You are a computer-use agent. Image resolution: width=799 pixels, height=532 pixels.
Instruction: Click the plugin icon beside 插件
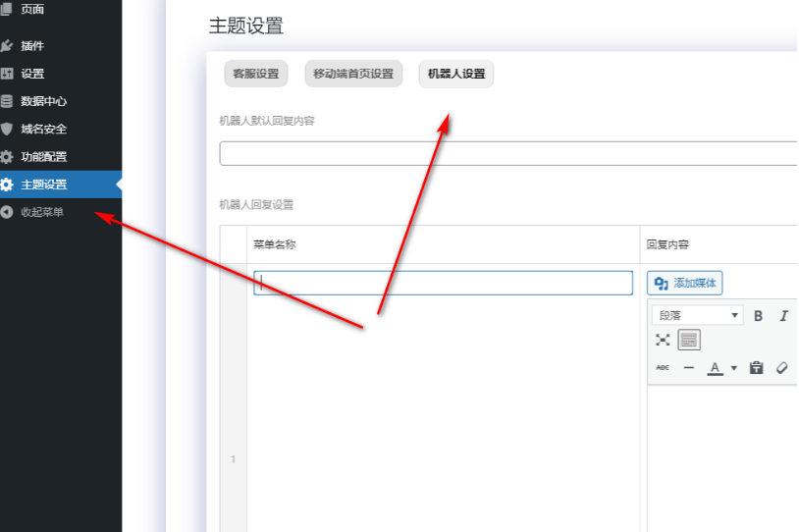point(7,46)
